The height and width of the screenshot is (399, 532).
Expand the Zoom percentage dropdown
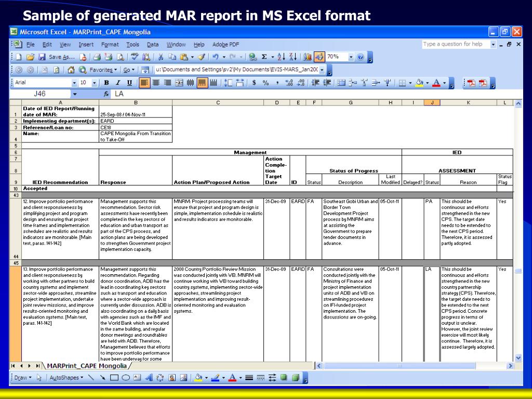click(x=351, y=57)
